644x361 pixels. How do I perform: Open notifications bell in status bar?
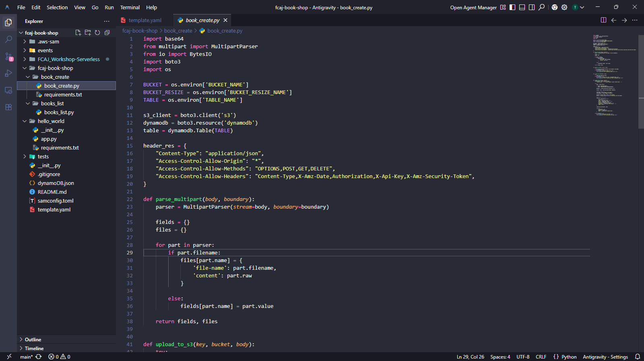tap(638, 357)
